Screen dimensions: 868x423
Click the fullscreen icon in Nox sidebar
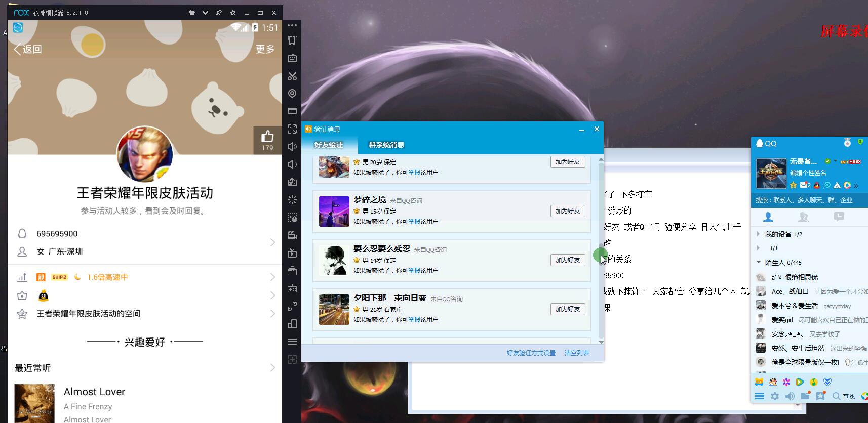coord(292,129)
